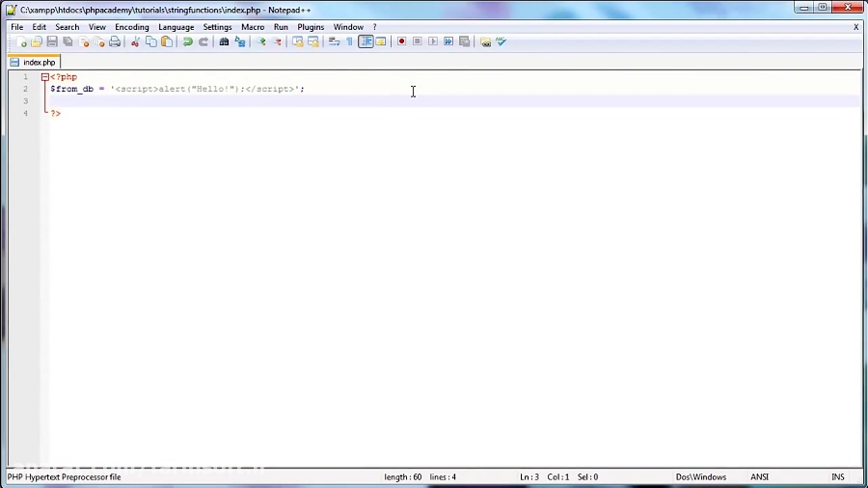
Task: Click line number 2 in margin
Action: point(25,89)
